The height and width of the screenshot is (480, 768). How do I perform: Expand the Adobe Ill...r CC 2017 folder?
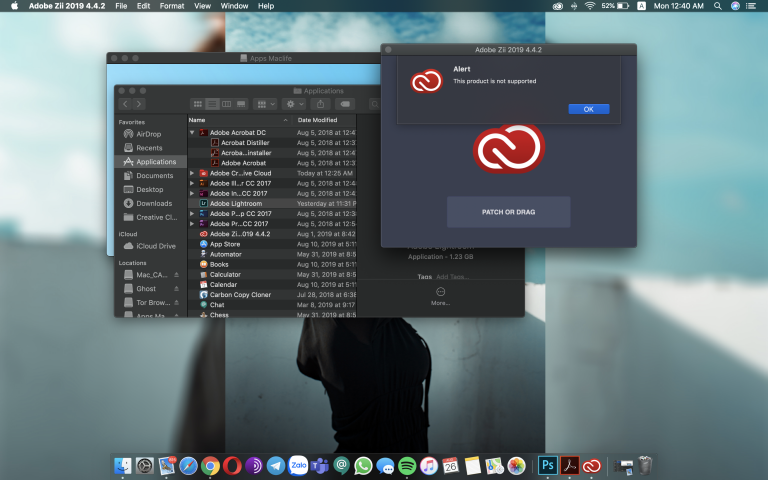[x=192, y=183]
